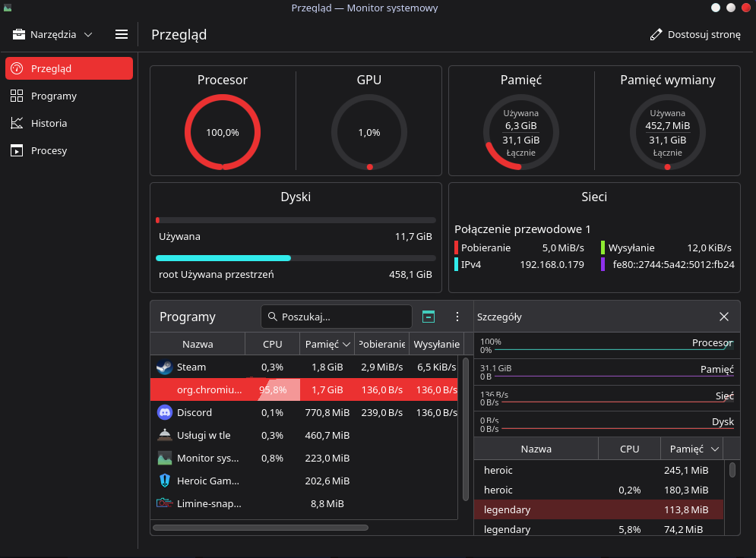756x558 pixels.
Task: Select the org.chromiu... program row
Action: click(304, 389)
